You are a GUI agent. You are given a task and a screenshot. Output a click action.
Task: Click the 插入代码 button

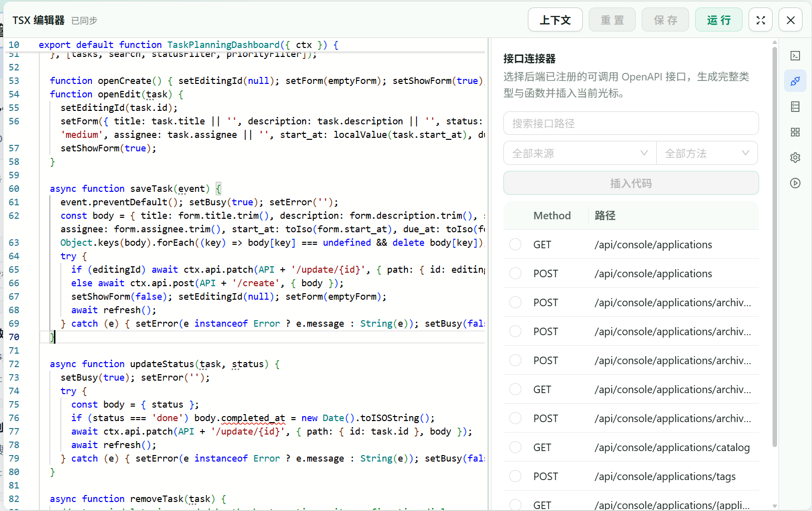[x=631, y=183]
